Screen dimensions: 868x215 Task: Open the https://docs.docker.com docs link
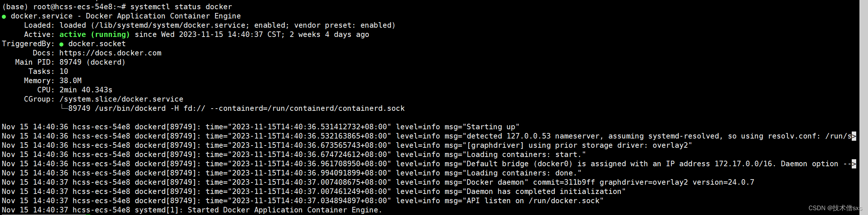(110, 53)
